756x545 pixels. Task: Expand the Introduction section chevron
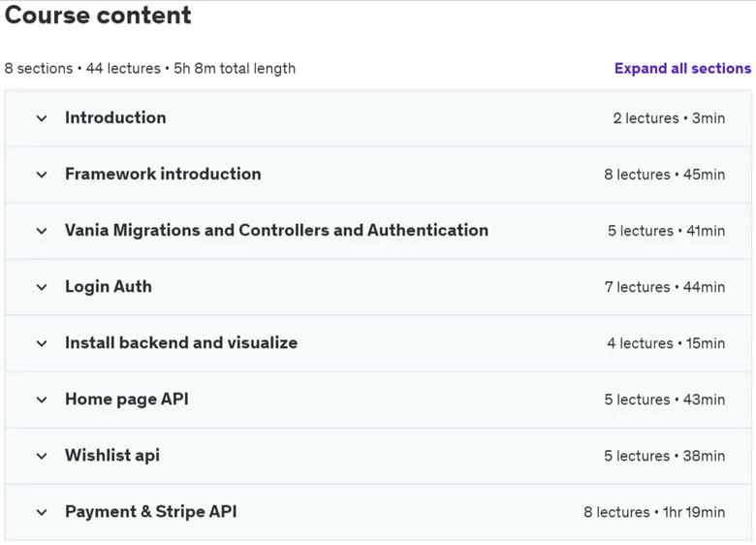coord(42,118)
